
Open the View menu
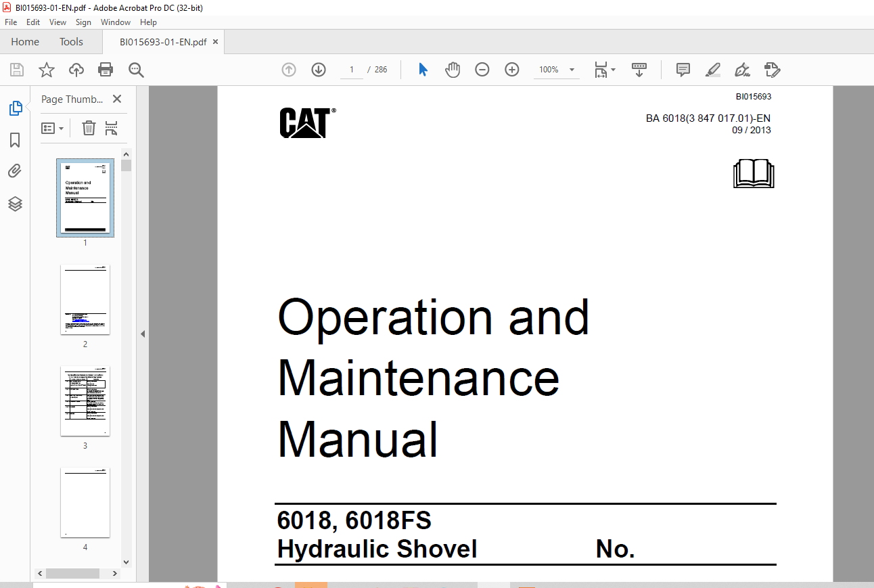pos(57,22)
